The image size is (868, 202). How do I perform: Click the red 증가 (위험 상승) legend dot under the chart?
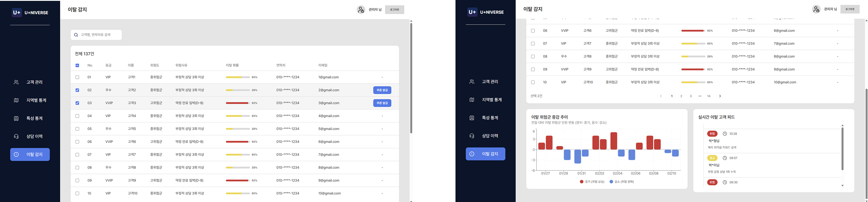coord(582,182)
